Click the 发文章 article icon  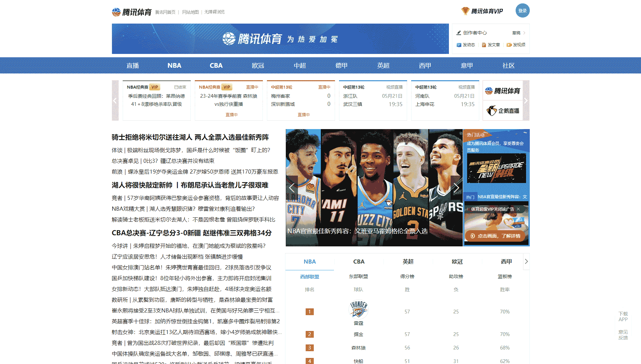click(484, 45)
